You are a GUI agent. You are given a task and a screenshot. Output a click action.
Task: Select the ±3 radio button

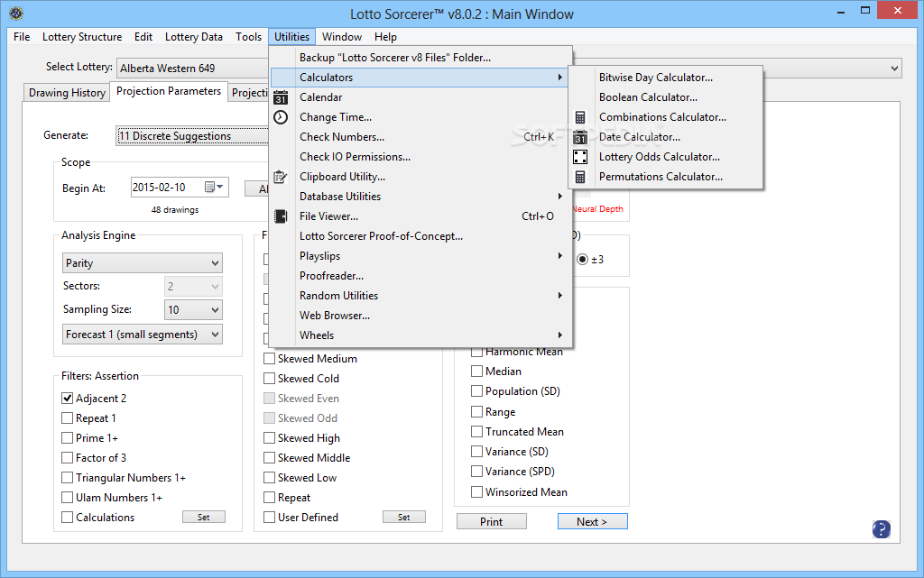582,260
